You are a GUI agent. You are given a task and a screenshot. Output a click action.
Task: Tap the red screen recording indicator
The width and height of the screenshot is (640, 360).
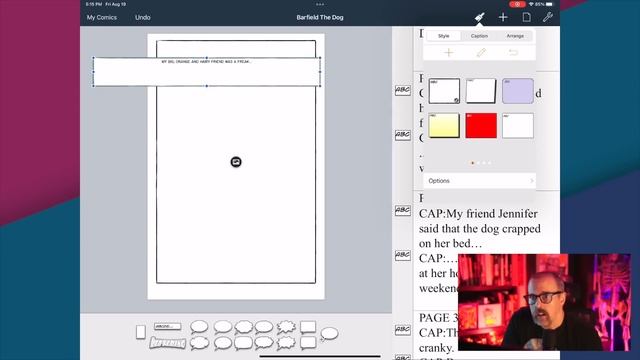(517, 4)
